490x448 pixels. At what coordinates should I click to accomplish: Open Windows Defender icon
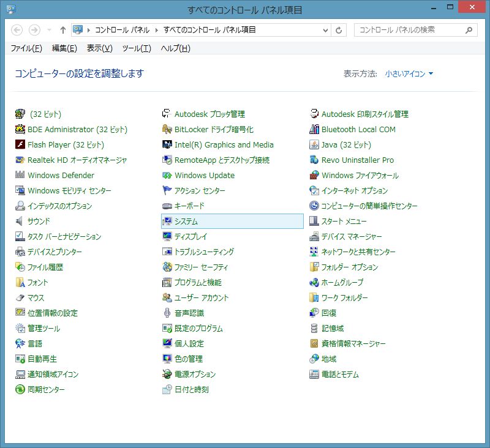coord(20,175)
